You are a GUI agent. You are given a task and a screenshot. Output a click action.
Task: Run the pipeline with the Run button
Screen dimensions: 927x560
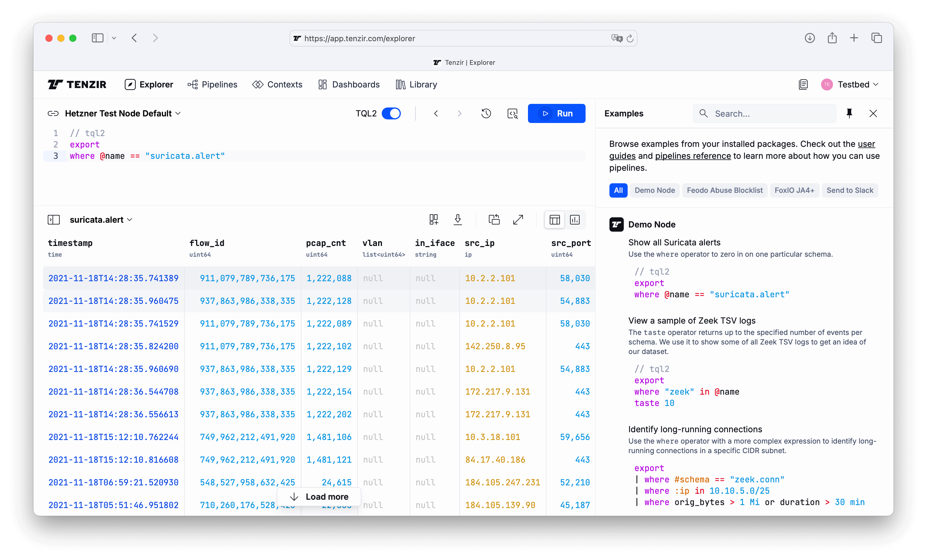point(556,113)
